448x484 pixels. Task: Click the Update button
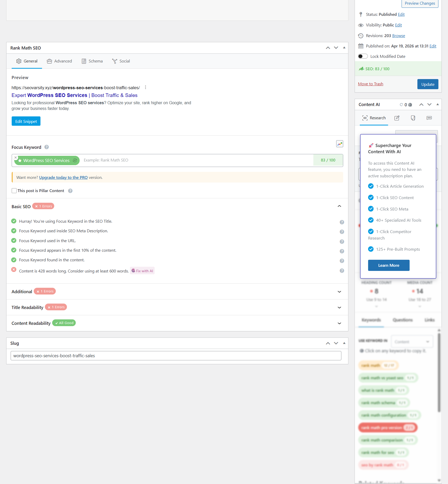click(x=428, y=84)
